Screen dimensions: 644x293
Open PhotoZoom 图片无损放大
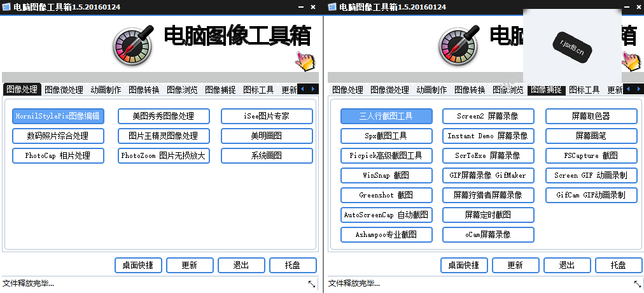pos(164,156)
